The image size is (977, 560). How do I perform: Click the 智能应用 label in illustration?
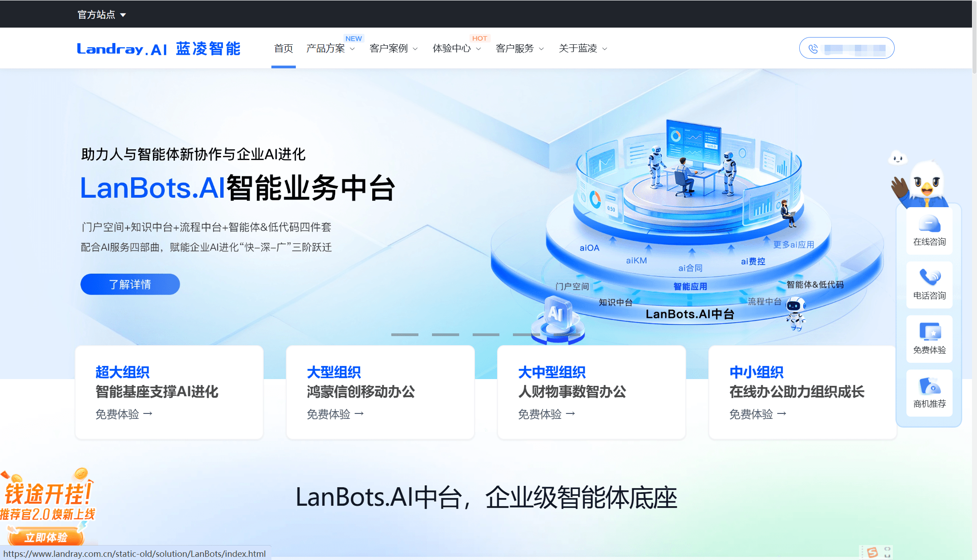(690, 286)
